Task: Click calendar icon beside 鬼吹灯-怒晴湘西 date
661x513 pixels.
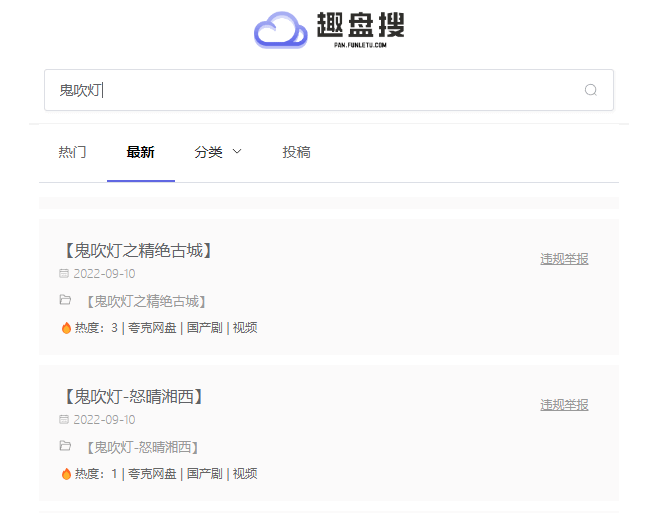Action: (64, 419)
